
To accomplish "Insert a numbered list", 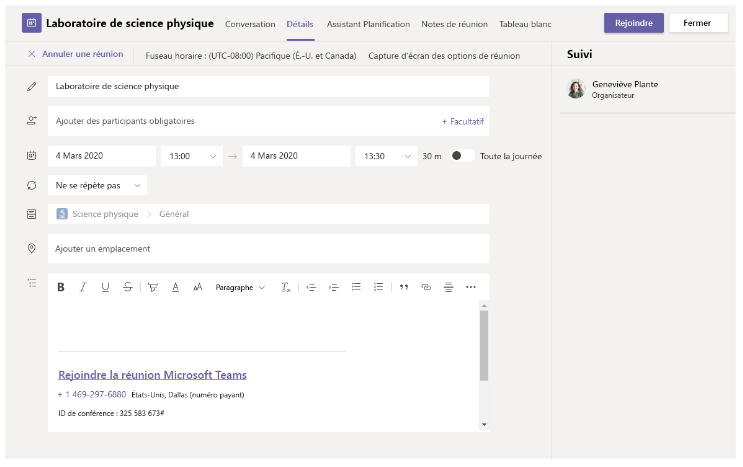I will point(378,287).
